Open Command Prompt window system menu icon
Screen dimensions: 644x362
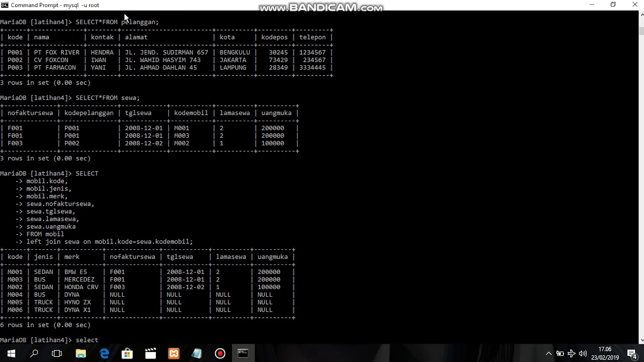point(4,5)
